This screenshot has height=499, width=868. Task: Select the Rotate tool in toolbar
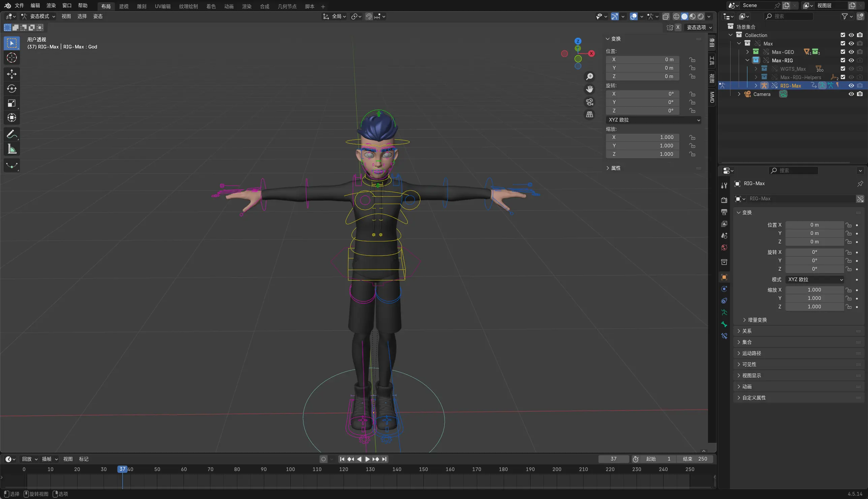(12, 89)
